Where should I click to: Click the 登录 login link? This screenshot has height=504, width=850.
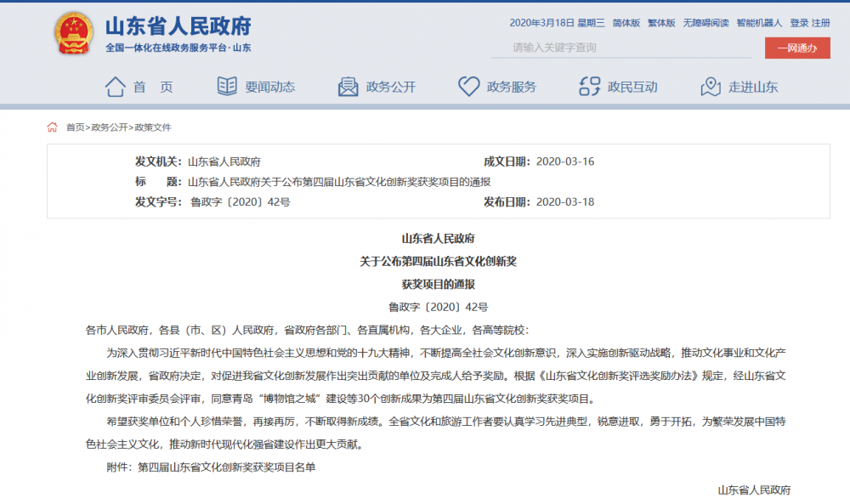pyautogui.click(x=799, y=23)
